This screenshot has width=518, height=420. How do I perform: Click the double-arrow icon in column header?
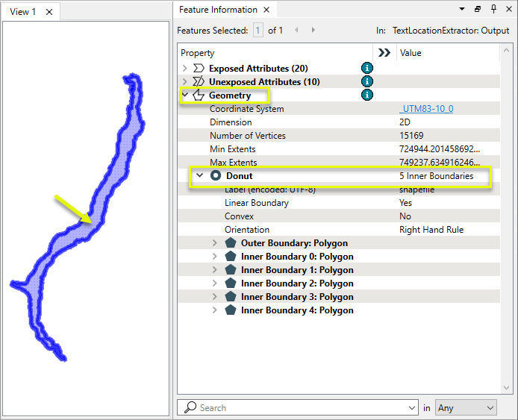click(384, 53)
